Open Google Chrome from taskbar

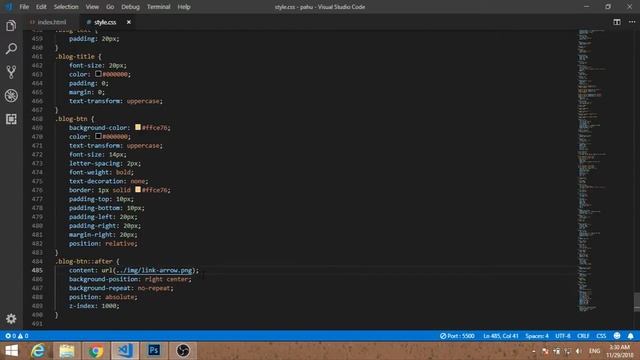96,351
